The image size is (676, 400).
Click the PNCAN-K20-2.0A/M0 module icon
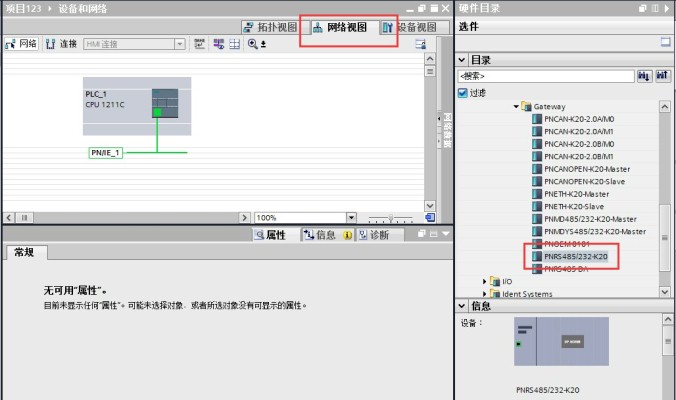click(x=537, y=118)
